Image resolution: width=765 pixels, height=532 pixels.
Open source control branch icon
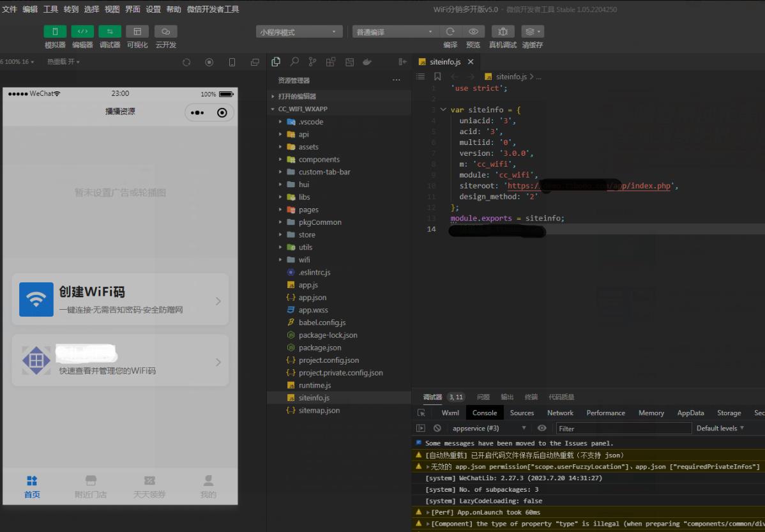312,61
